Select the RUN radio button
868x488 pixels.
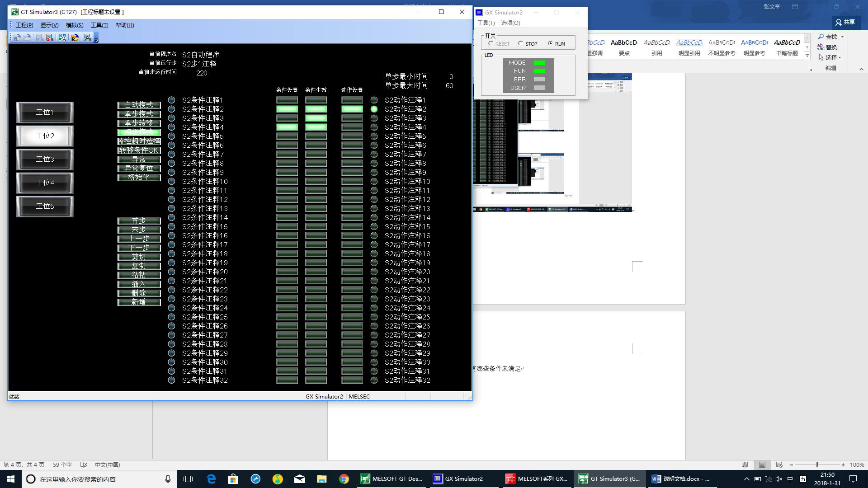coord(550,43)
